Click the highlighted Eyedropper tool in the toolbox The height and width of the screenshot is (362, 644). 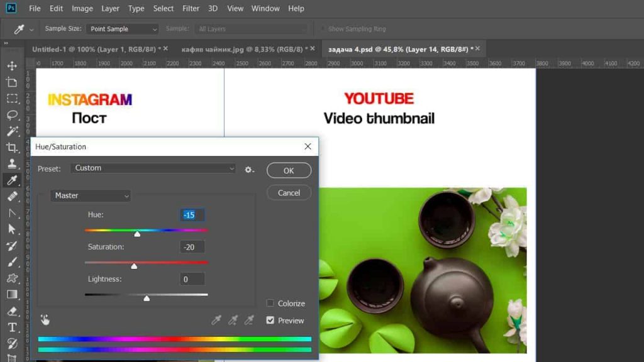pos(12,180)
